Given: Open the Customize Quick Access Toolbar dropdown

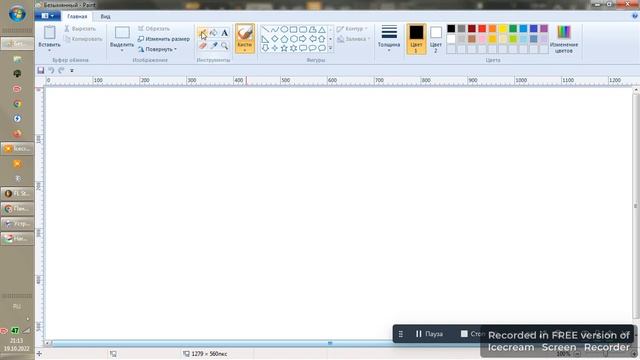Looking at the screenshot, I should pos(72,71).
